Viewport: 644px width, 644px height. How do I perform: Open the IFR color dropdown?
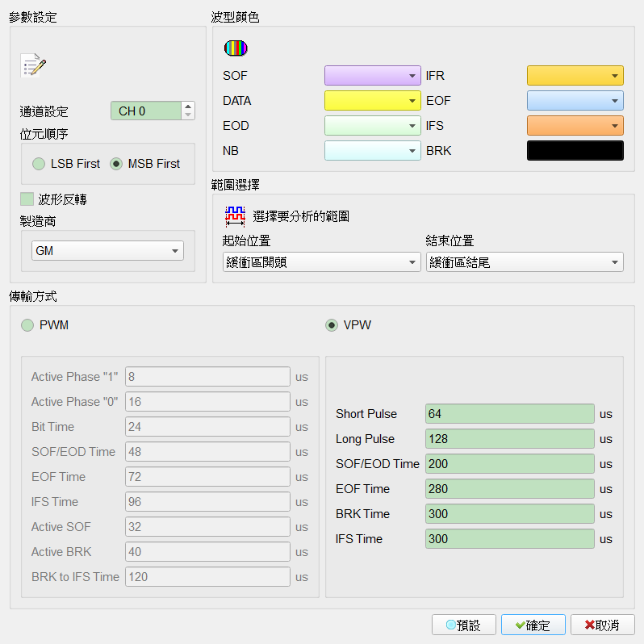pyautogui.click(x=575, y=76)
